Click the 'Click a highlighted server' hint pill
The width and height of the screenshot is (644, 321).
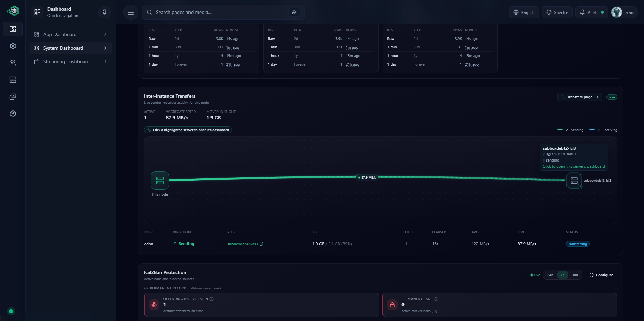tap(188, 130)
